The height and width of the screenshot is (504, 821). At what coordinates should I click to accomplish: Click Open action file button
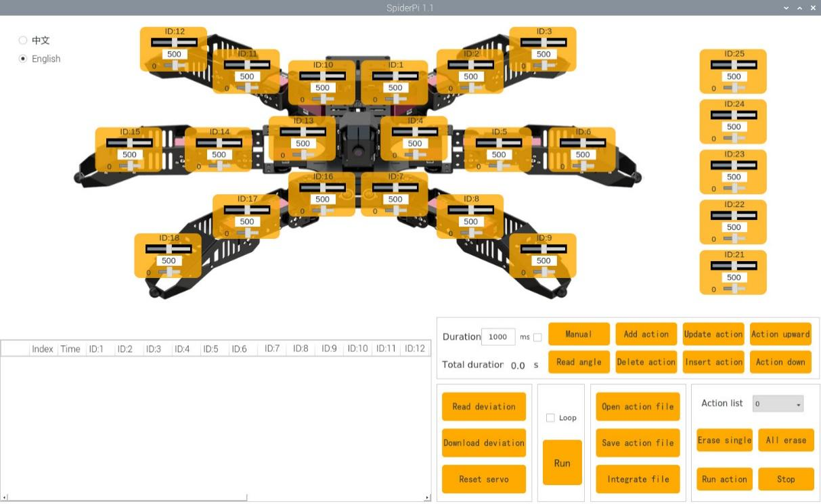(638, 407)
